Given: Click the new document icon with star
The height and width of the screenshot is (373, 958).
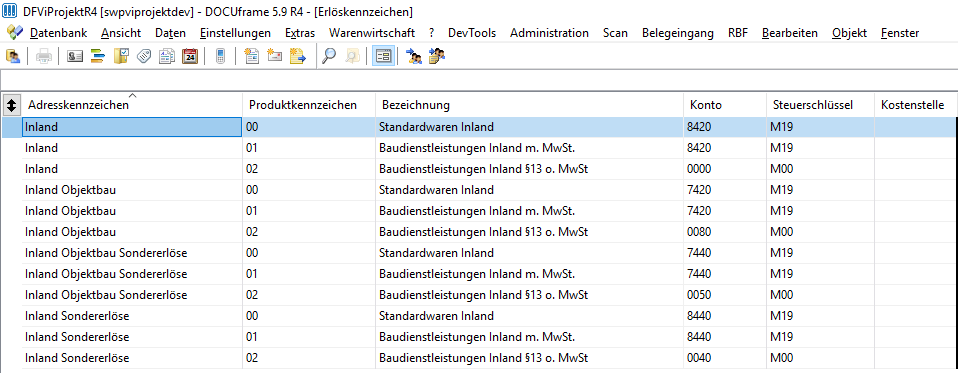Looking at the screenshot, I should [x=252, y=57].
